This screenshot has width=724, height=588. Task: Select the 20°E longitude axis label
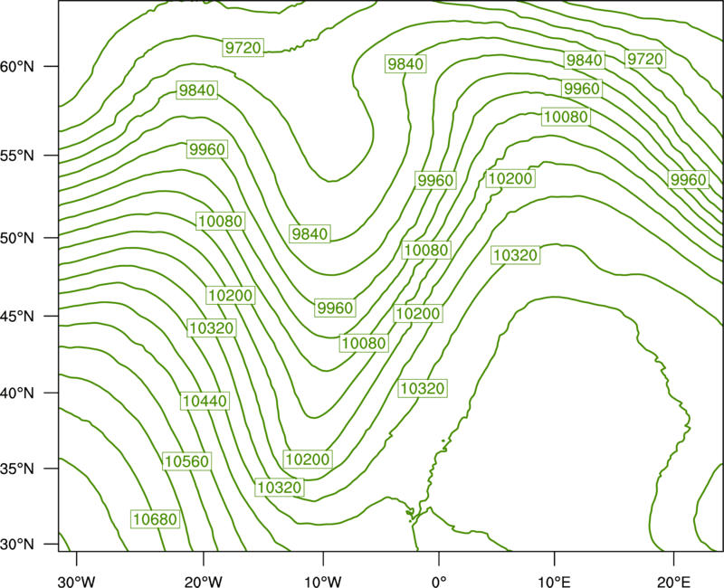click(x=673, y=582)
